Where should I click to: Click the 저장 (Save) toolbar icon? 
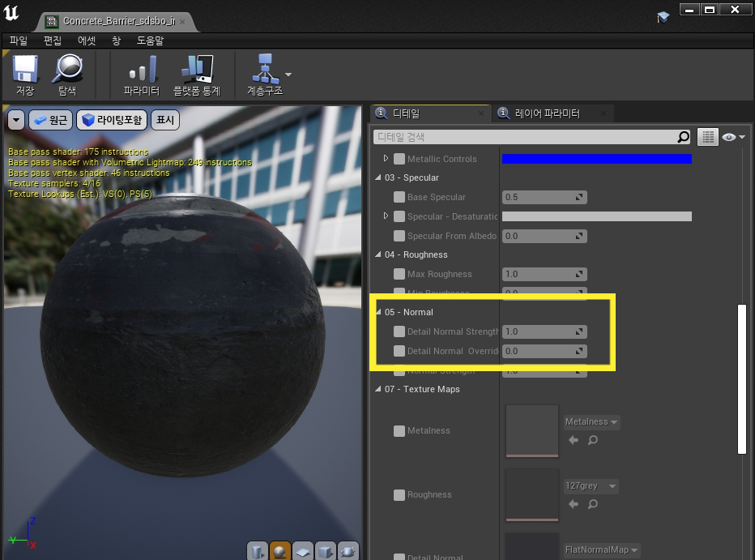(x=24, y=74)
